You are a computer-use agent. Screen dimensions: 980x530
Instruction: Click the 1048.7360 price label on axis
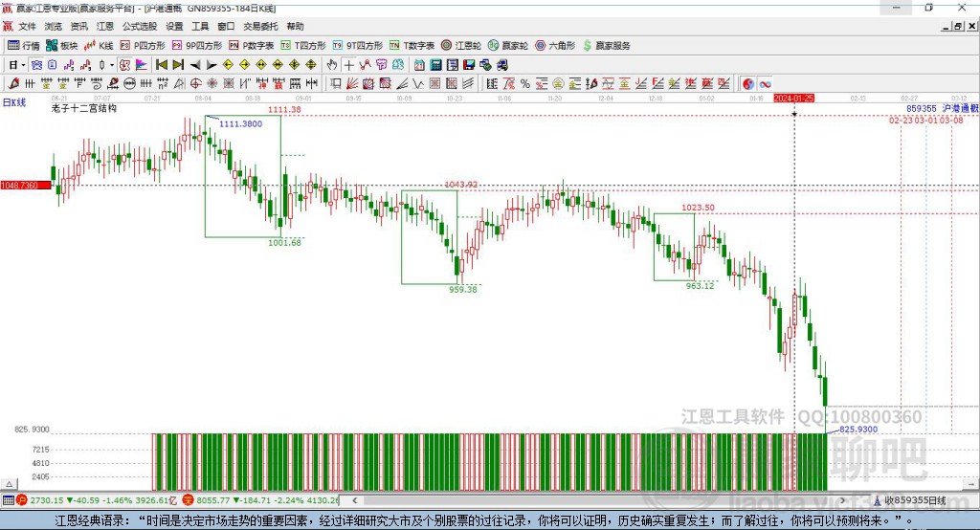pyautogui.click(x=21, y=185)
